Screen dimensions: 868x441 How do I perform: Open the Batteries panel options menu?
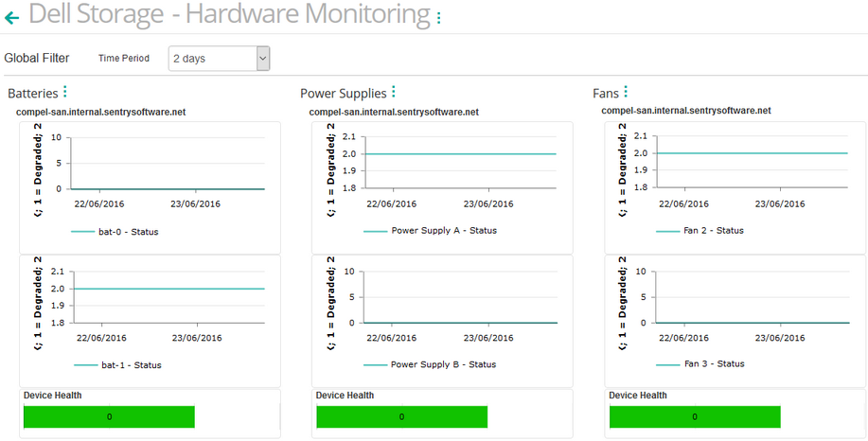tap(64, 91)
